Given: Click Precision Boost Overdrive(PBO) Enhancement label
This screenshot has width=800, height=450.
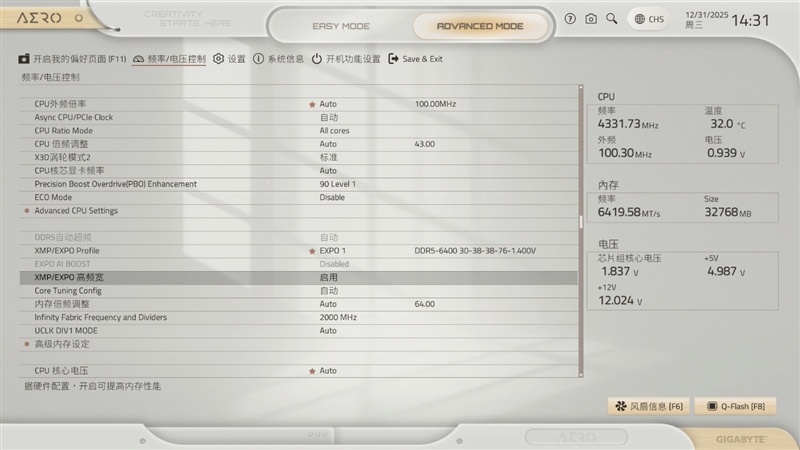Looking at the screenshot, I should [116, 184].
